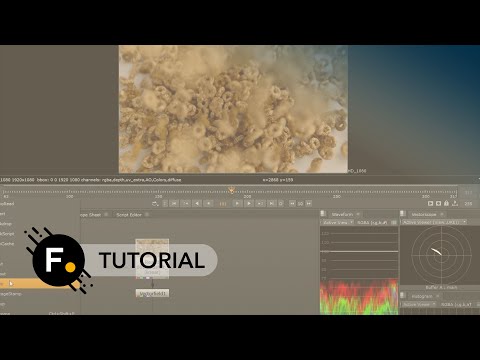Open the Waveform pane content menu icon
This screenshot has width=480, height=360.
[x=323, y=214]
